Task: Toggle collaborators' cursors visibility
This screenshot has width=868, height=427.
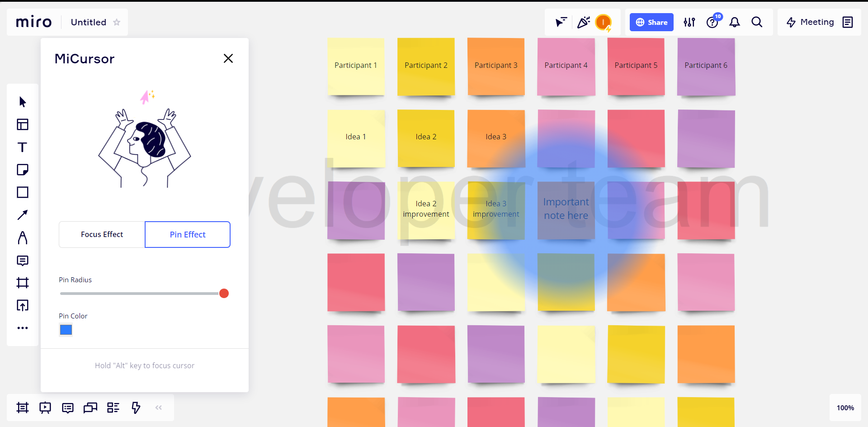Action: pos(561,22)
